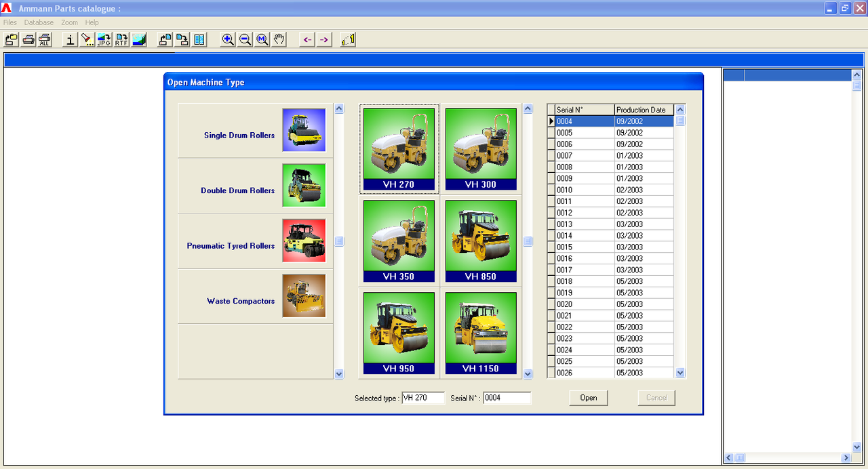Select the VH 1150 machine thumbnail
The image size is (868, 469).
(481, 333)
